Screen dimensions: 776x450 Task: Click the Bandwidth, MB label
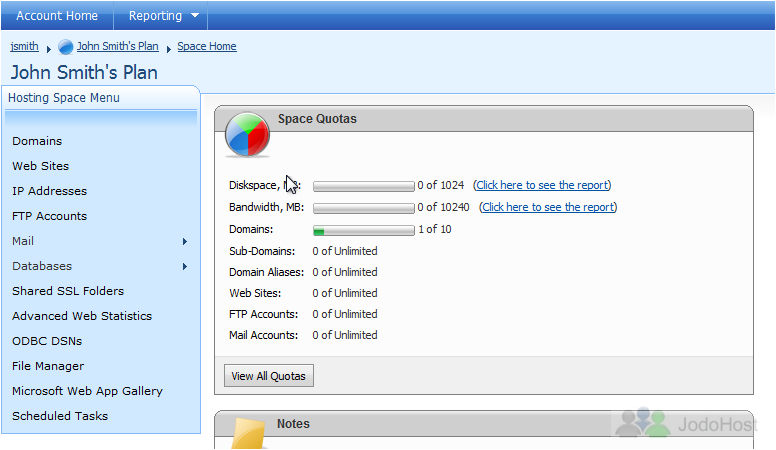[x=266, y=207]
